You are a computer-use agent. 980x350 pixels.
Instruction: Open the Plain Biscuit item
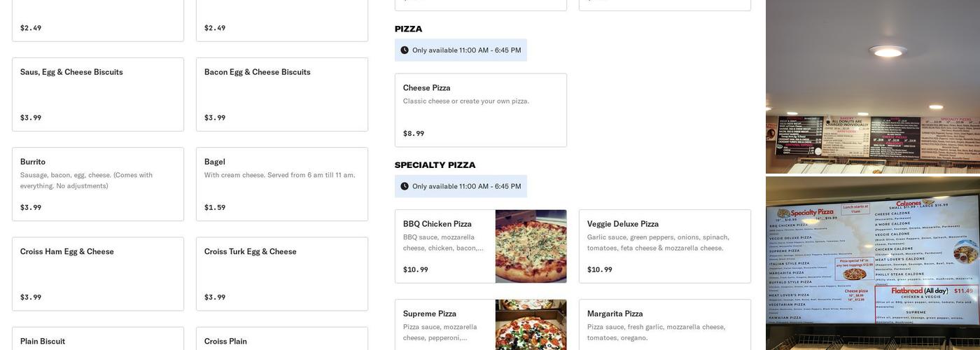tap(98, 339)
